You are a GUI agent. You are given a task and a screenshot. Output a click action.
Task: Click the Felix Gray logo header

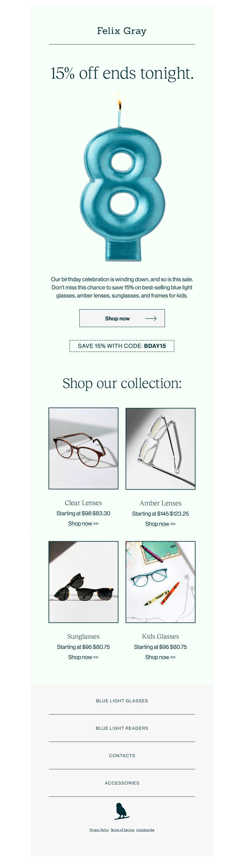pyautogui.click(x=122, y=31)
